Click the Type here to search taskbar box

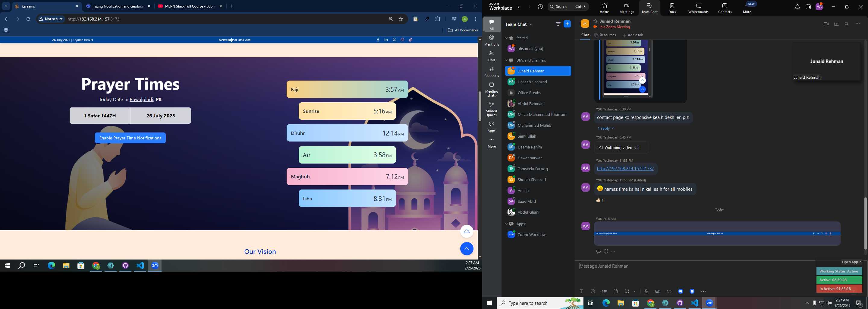pos(540,303)
